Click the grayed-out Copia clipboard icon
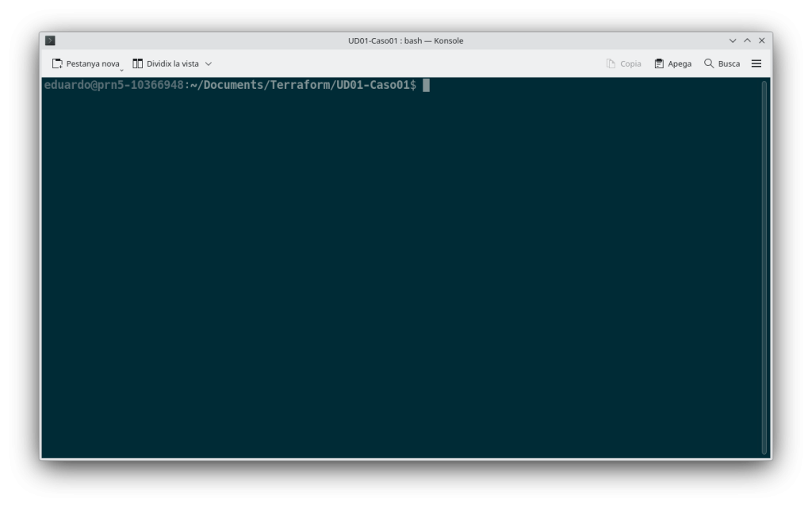812x507 pixels. tap(611, 63)
